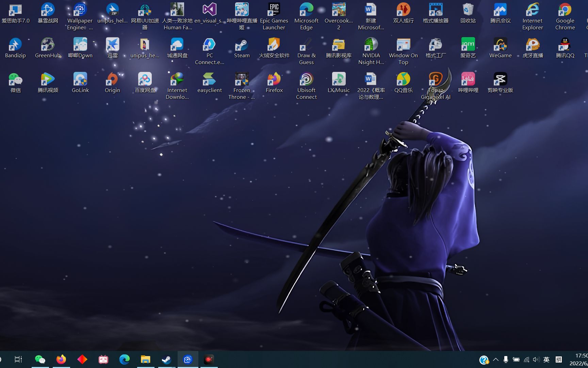The width and height of the screenshot is (588, 368).
Task: Open the 爱思助手7.0 desktop shortcut
Action: click(x=15, y=14)
